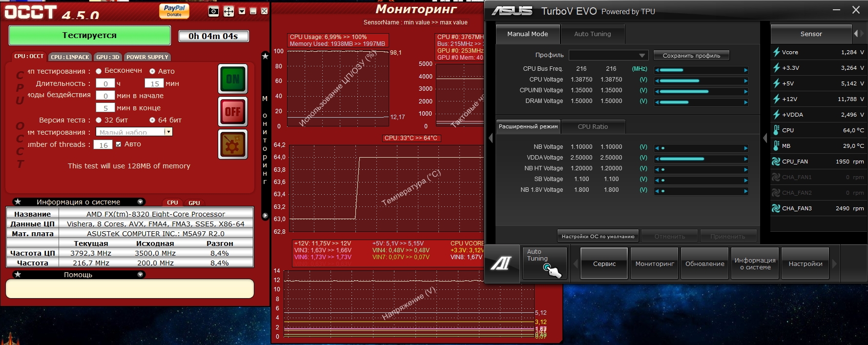Screen dimensions: 868x345
Task: Click Настройки ОС по умолчанию button
Action: click(x=598, y=236)
